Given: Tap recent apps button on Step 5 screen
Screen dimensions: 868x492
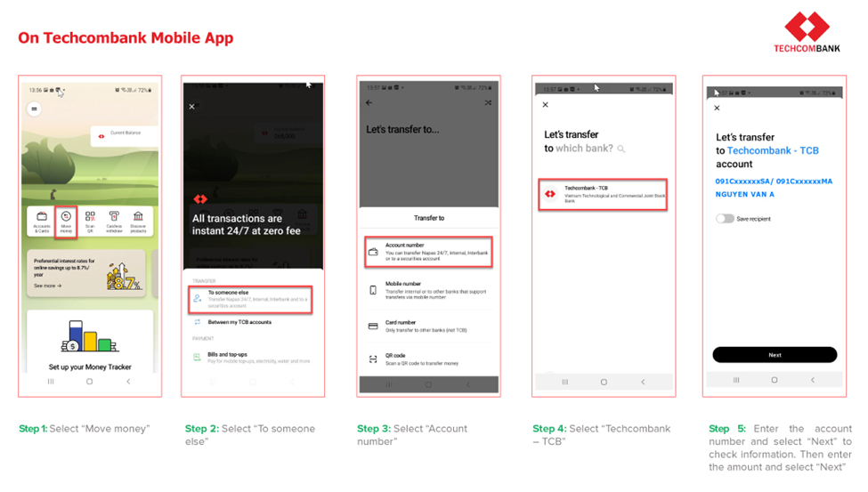Looking at the screenshot, I should [735, 380].
